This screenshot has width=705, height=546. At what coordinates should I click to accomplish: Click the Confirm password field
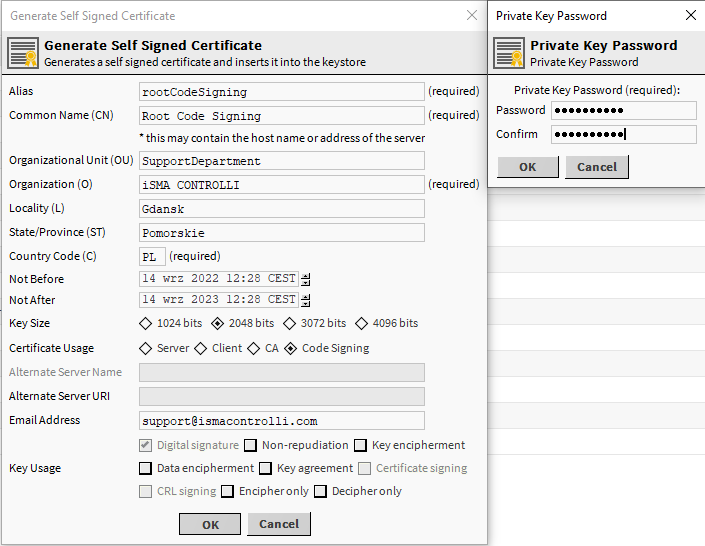(x=623, y=135)
